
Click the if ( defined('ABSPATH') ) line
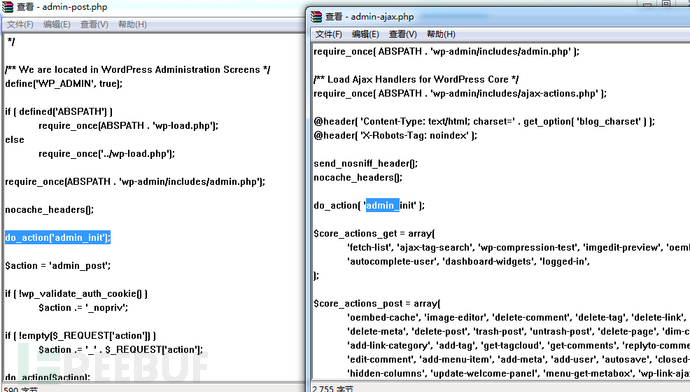point(59,112)
